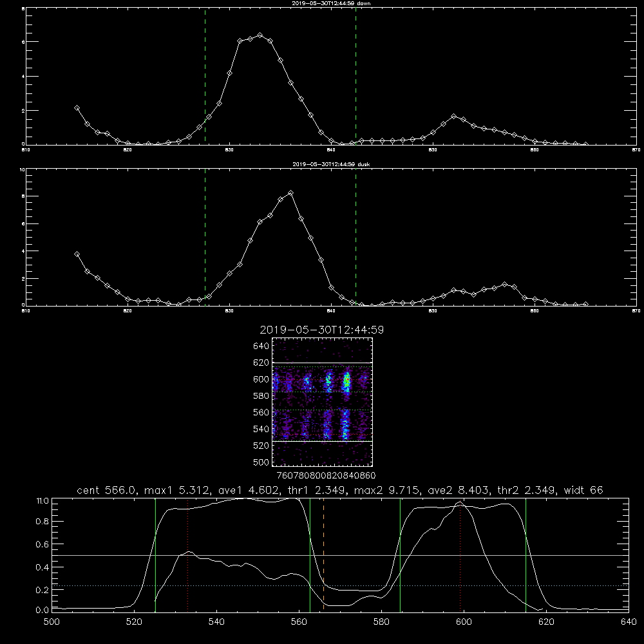Click the '0.2' y-axis label of bottom plot
Screen dimensions: 644x644
pyautogui.click(x=43, y=590)
